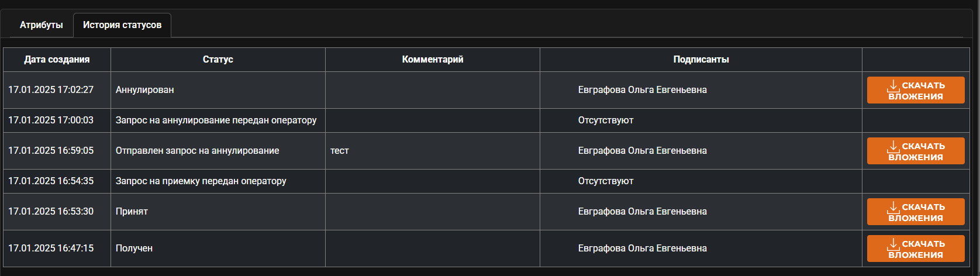980x276 pixels.
Task: Click the Комментарий column header
Action: (433, 60)
